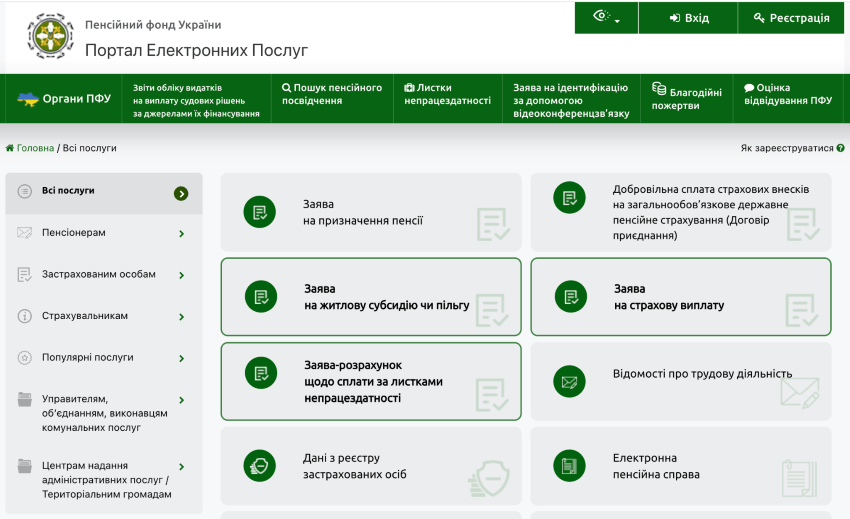Expand the Застрахованим особам category chevron

tap(182, 275)
